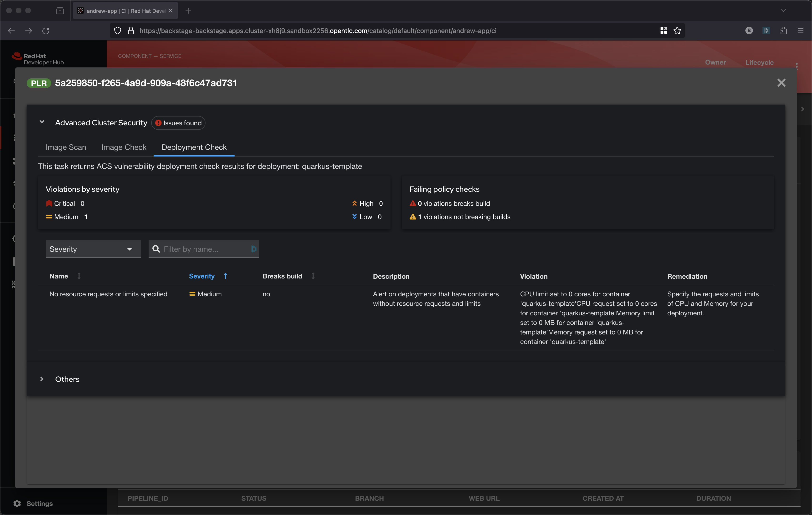Viewport: 812px width, 515px height.
Task: Click the browser reload icon
Action: point(46,31)
